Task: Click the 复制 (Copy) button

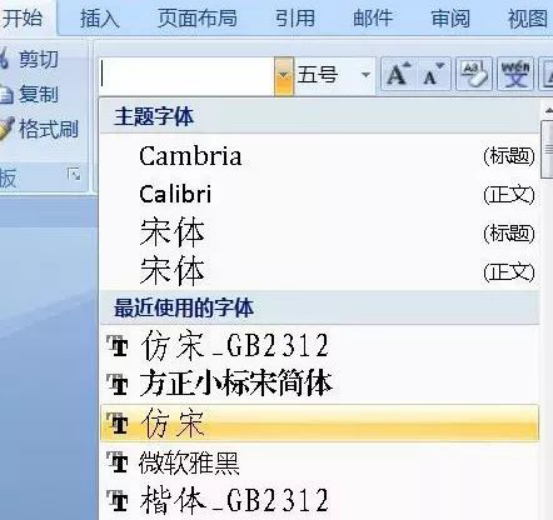Action: [29, 94]
